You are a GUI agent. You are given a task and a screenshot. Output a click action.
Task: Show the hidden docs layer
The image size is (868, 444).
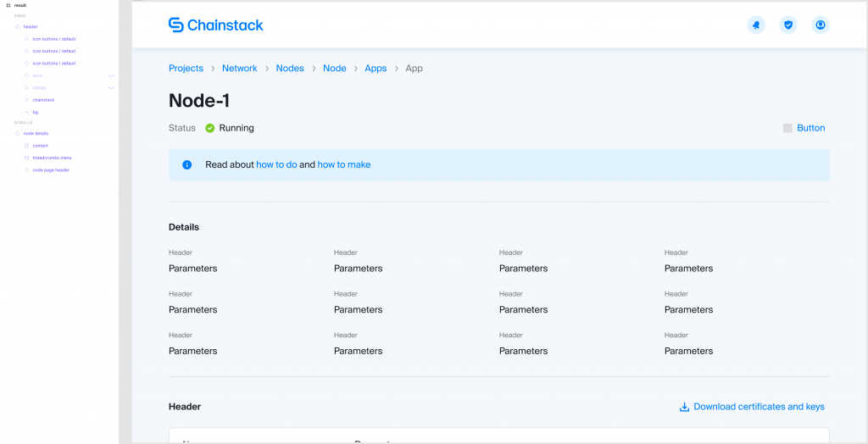[x=111, y=75]
